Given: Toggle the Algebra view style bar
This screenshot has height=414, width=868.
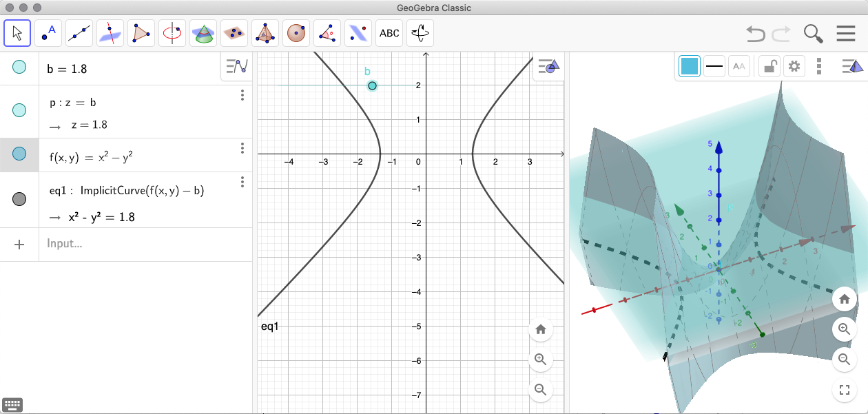Looking at the screenshot, I should click(236, 67).
